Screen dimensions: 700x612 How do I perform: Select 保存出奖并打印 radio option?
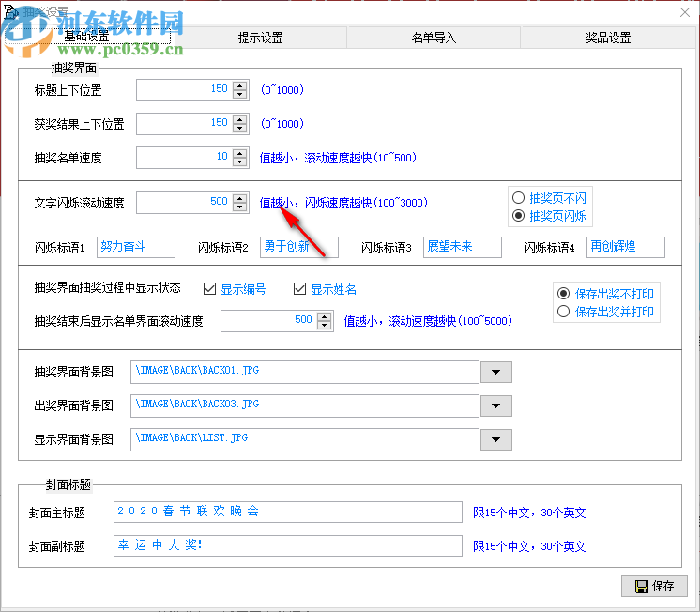605,312
